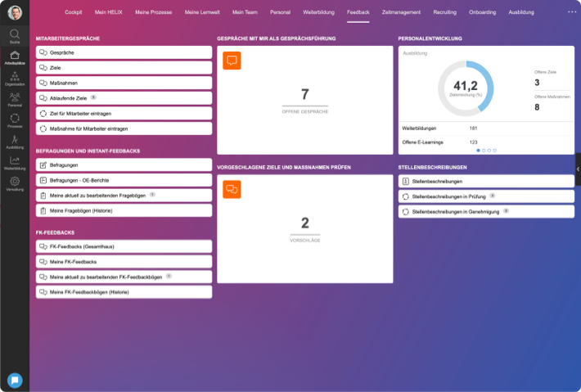This screenshot has height=392, width=581.
Task: Select the third carousel dot in Personalentwicklung
Action: (489, 151)
